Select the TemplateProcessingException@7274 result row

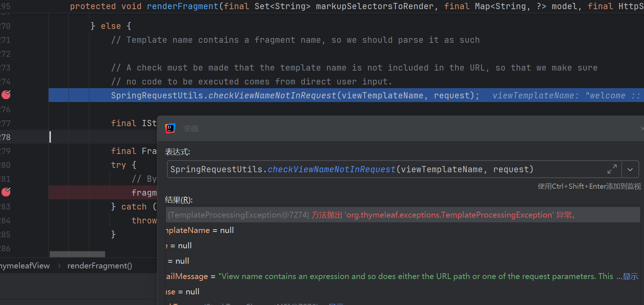(x=366, y=215)
